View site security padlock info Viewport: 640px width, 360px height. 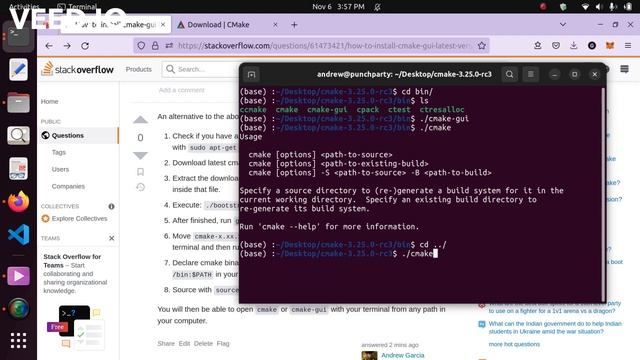click(x=155, y=46)
